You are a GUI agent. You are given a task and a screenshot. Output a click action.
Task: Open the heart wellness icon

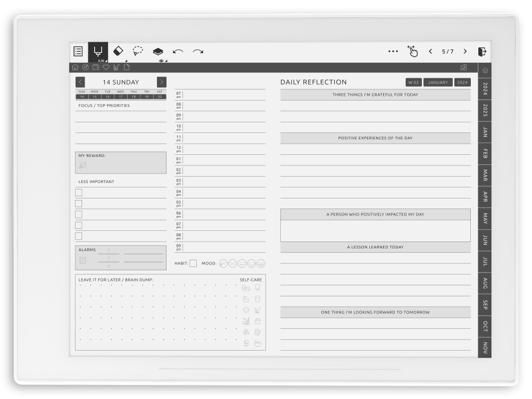tap(106, 67)
